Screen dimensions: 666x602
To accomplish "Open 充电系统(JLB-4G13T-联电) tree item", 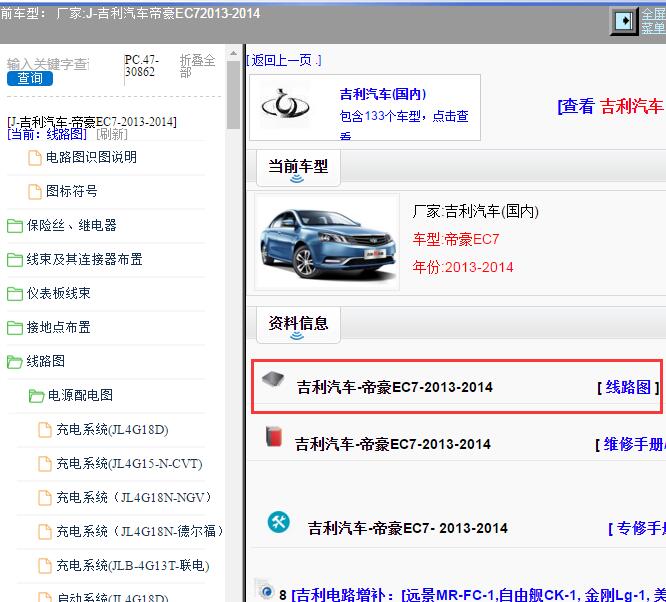I will coord(133,565).
